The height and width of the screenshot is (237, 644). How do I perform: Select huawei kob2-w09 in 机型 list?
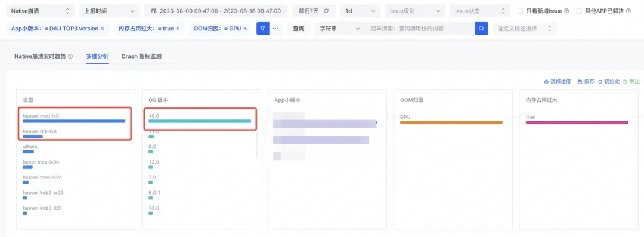[43, 193]
